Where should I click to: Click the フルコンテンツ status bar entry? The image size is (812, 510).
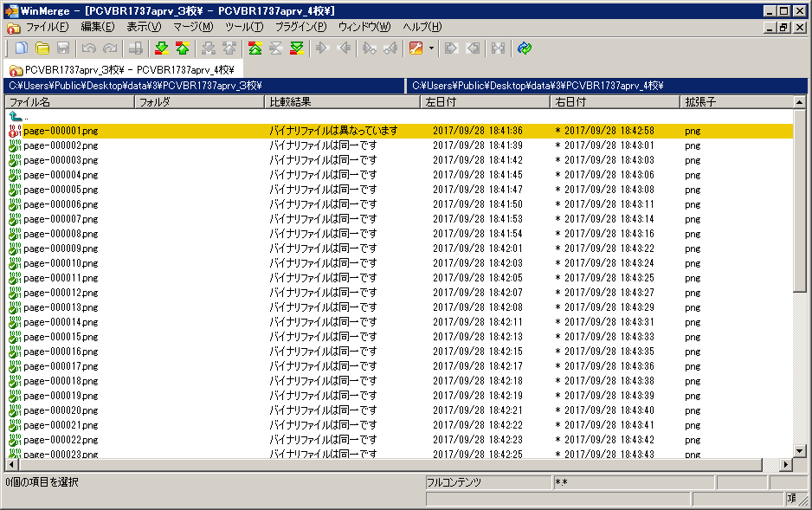pyautogui.click(x=488, y=482)
